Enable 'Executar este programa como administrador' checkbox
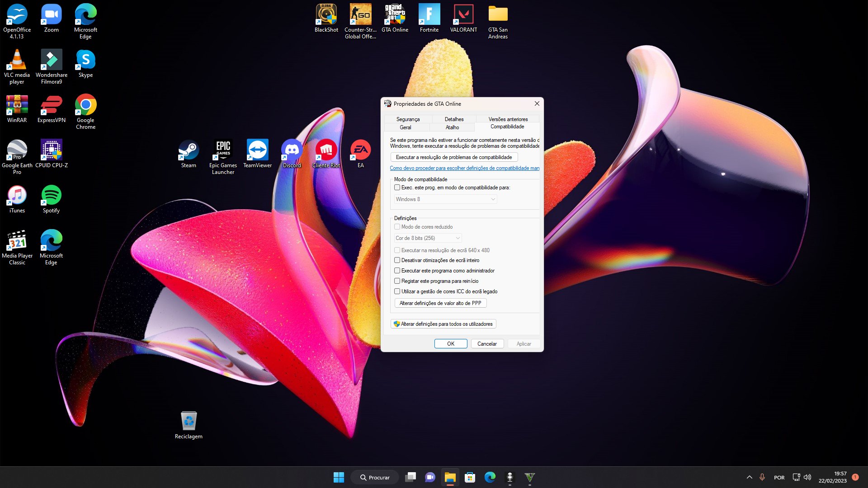868x488 pixels. coord(397,271)
